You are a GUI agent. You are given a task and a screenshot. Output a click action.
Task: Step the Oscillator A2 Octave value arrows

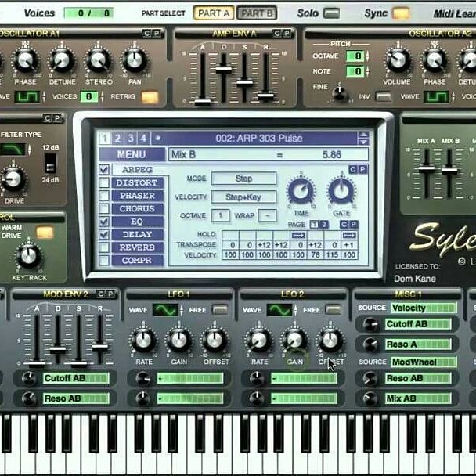[x=368, y=56]
